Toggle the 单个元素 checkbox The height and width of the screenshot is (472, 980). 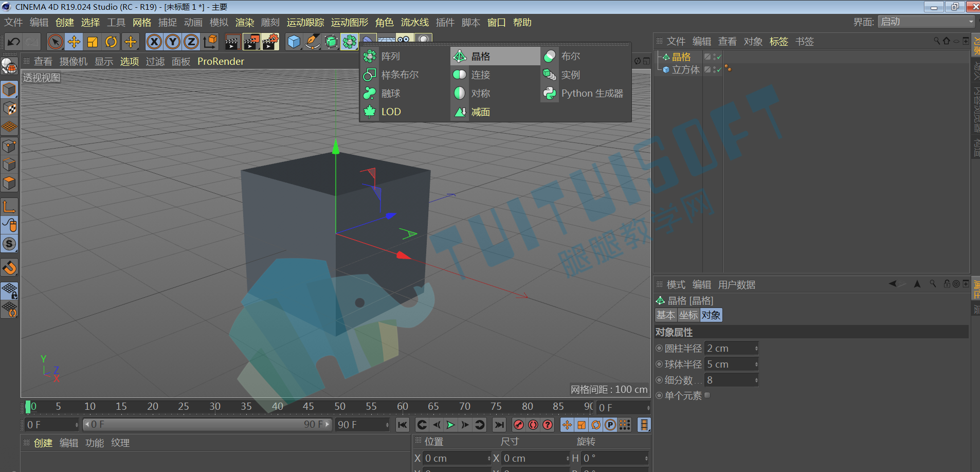[x=707, y=395]
